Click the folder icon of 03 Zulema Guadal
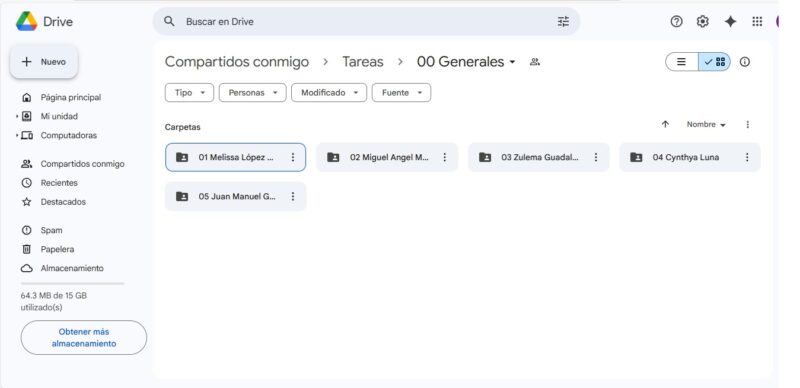The height and width of the screenshot is (388, 800). [x=485, y=157]
